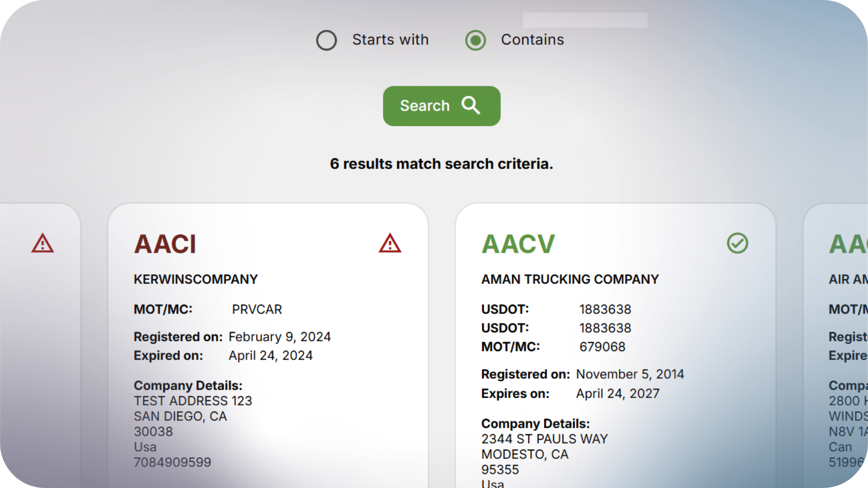Select the AACI card heading
868x488 pixels.
[x=165, y=244]
